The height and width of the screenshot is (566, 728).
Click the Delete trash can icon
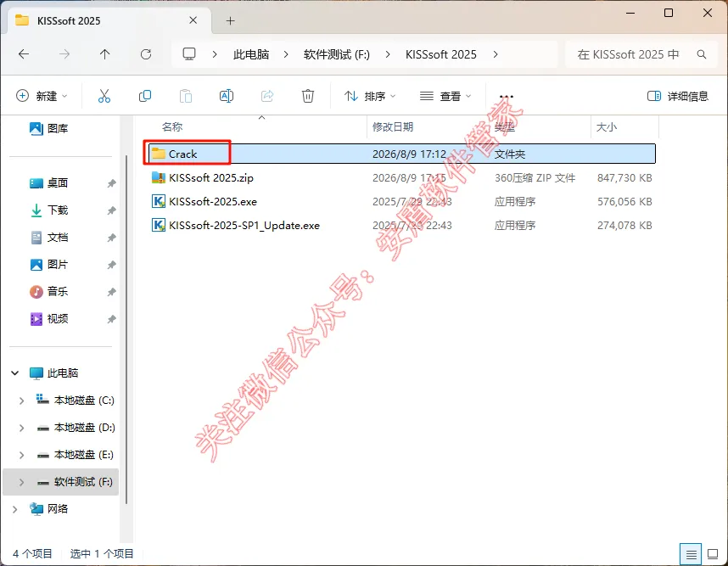coord(308,96)
